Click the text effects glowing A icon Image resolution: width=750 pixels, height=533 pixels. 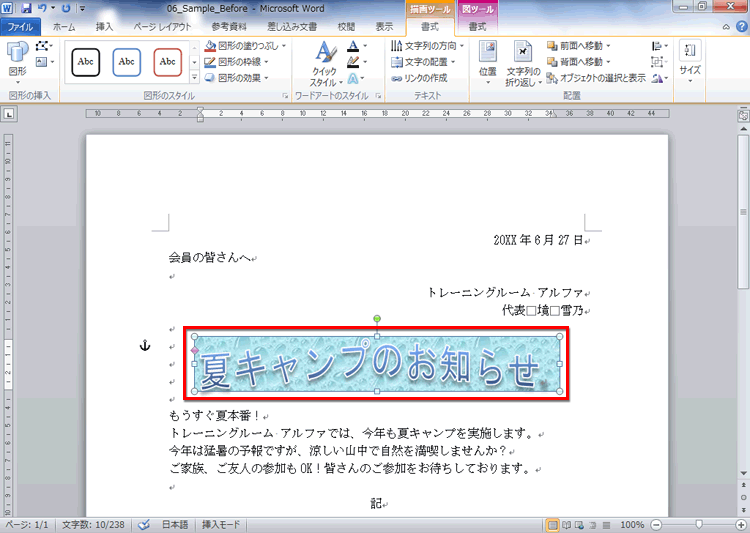(x=353, y=78)
